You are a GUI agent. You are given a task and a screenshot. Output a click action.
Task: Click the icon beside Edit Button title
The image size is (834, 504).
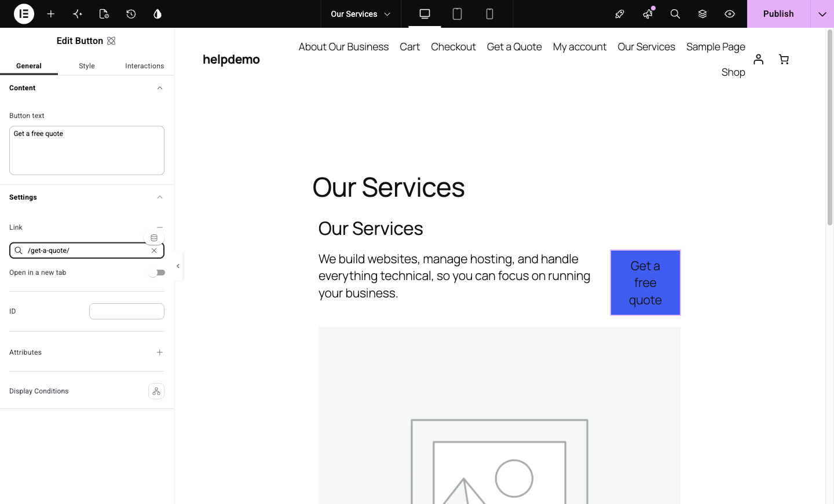click(x=111, y=41)
